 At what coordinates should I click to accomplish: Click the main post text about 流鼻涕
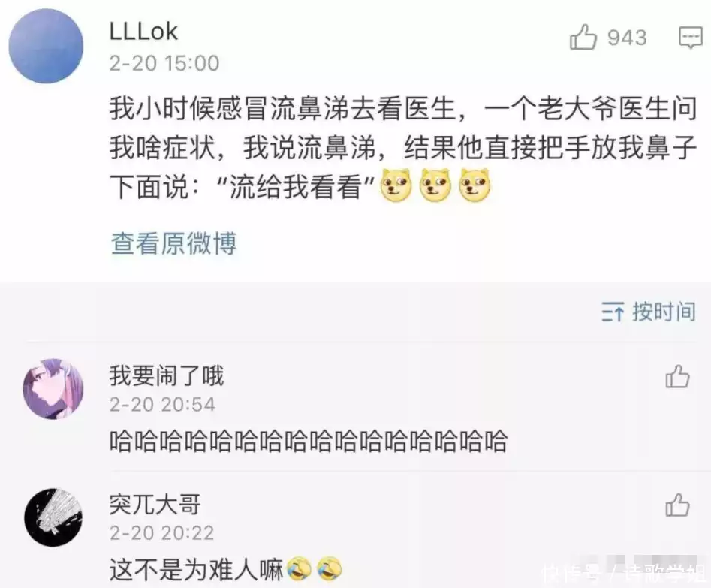[x=402, y=148]
